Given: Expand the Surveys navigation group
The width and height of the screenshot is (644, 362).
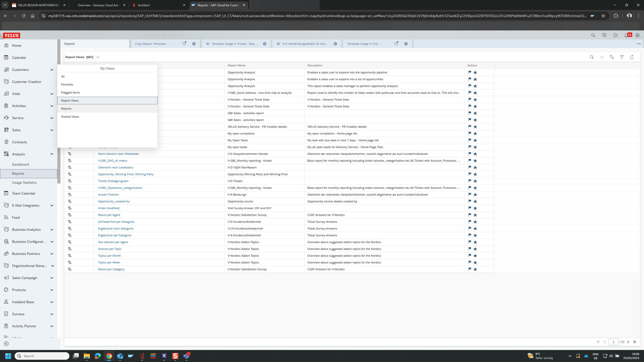Looking at the screenshot, I should pyautogui.click(x=52, y=314).
